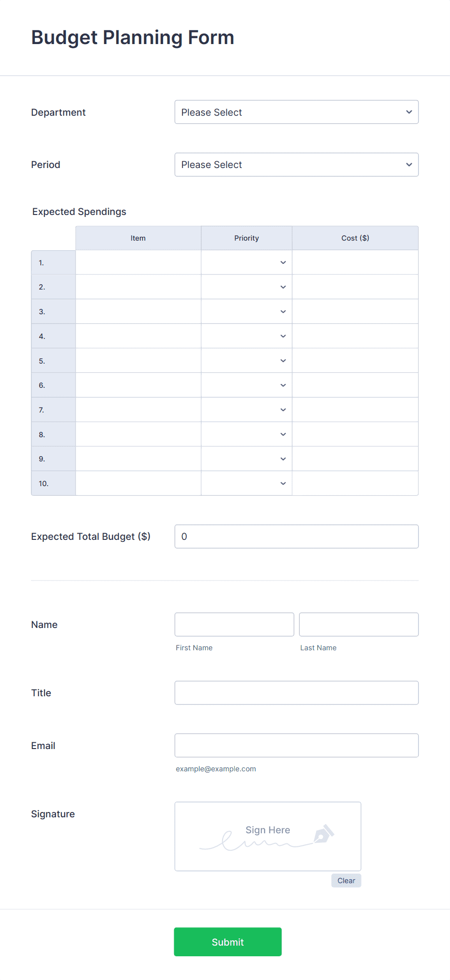Click the Period dropdown chevron
Viewport: 450px width, 980px height.
click(x=409, y=165)
